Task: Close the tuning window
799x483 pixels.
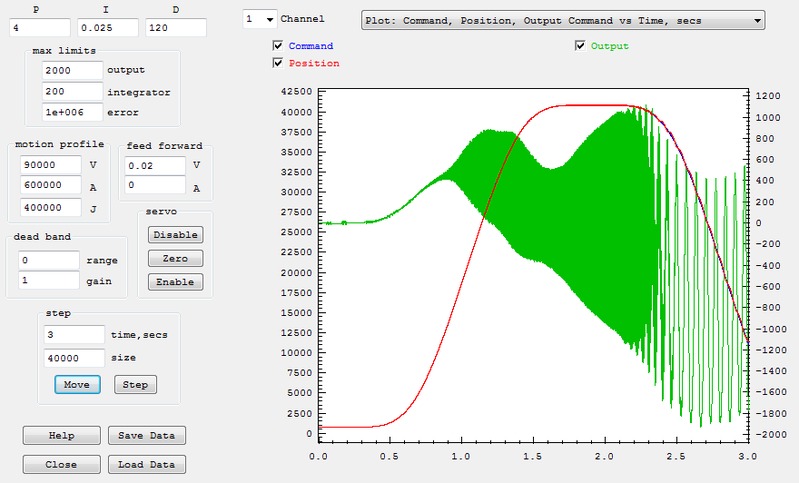Action: click(62, 465)
